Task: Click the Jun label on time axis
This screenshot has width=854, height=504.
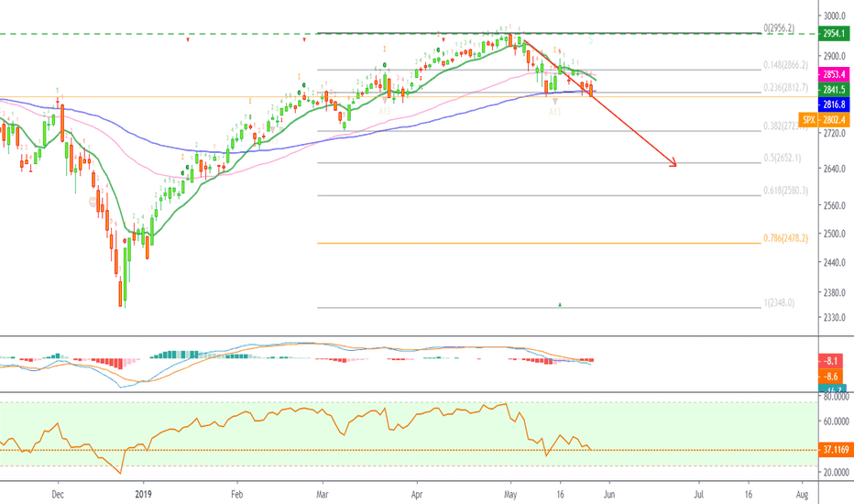Action: [x=609, y=494]
